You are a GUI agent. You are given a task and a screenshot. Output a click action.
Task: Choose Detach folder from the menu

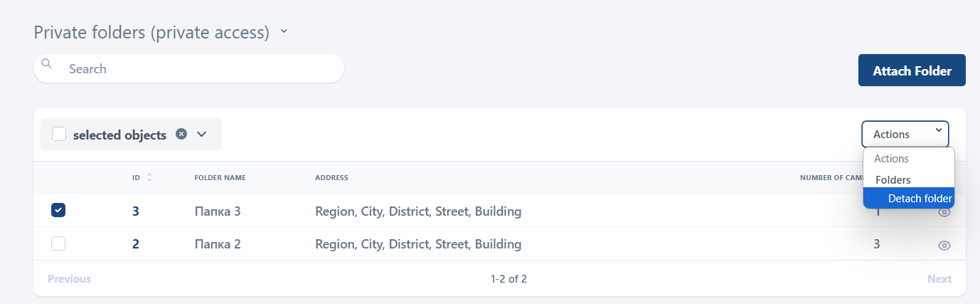[x=920, y=199]
